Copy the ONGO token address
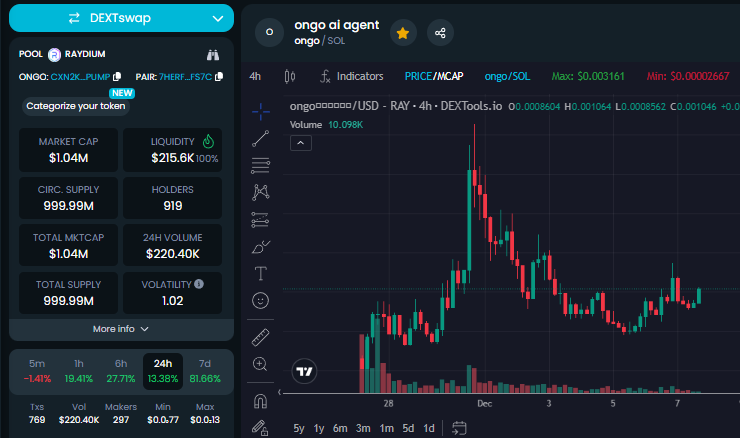The image size is (740, 438). [x=117, y=76]
